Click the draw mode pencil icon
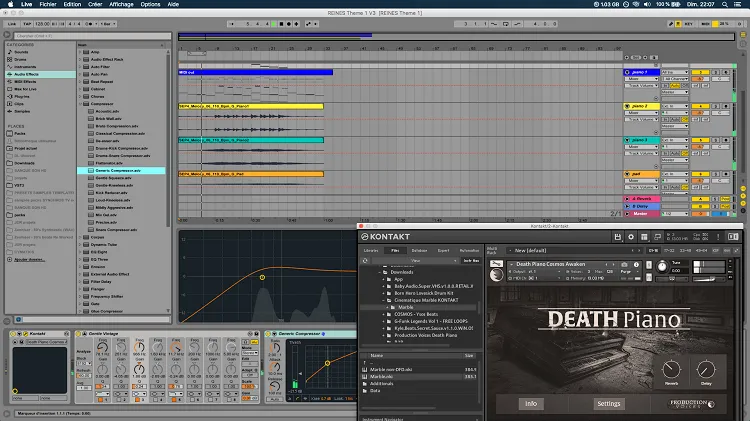Screen dimensions: 750x421 (x=671, y=24)
